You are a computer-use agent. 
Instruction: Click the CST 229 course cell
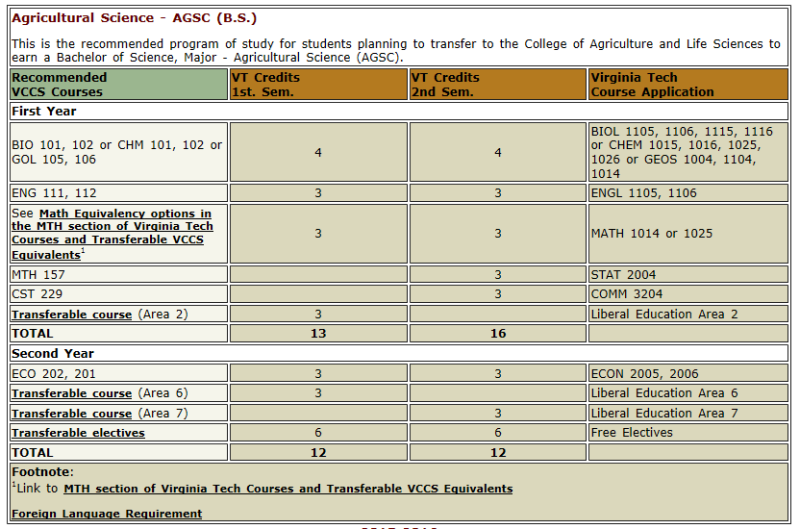[119, 294]
